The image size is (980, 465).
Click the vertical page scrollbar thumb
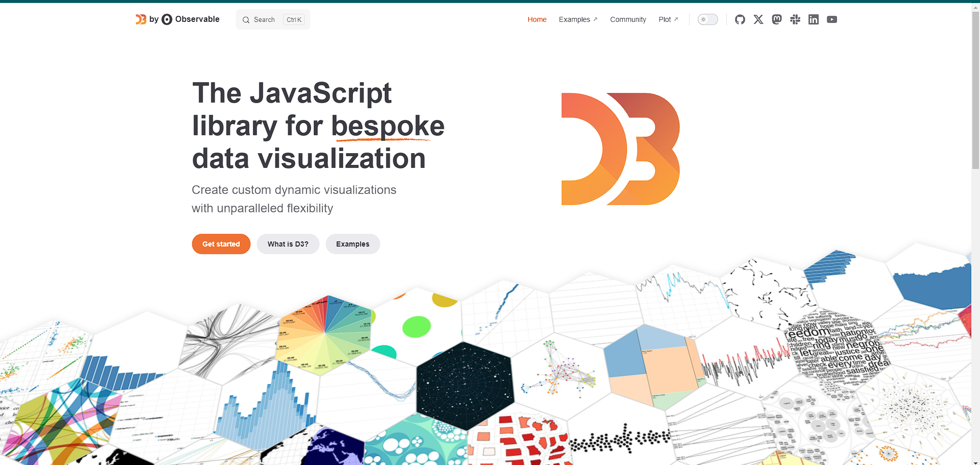[975, 87]
